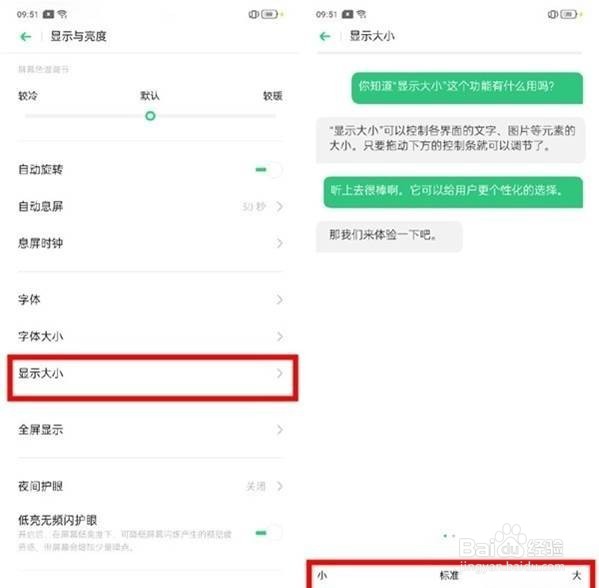Tap battery icon in right status bar
599x588 pixels.
coord(569,14)
